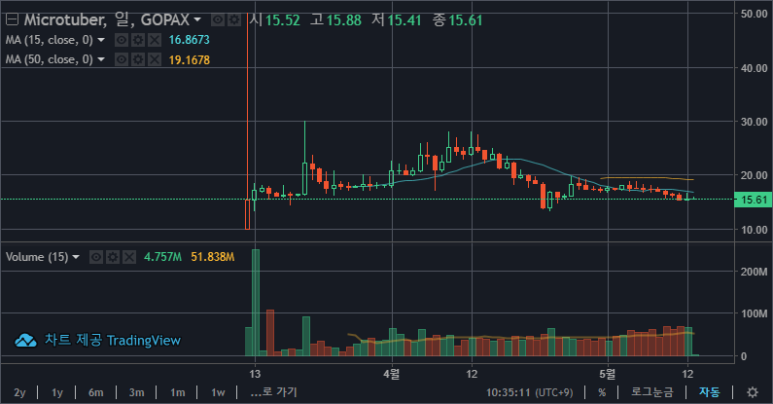Toggle Volume indicator visibility eye
This screenshot has width=773, height=404.
coord(96,257)
